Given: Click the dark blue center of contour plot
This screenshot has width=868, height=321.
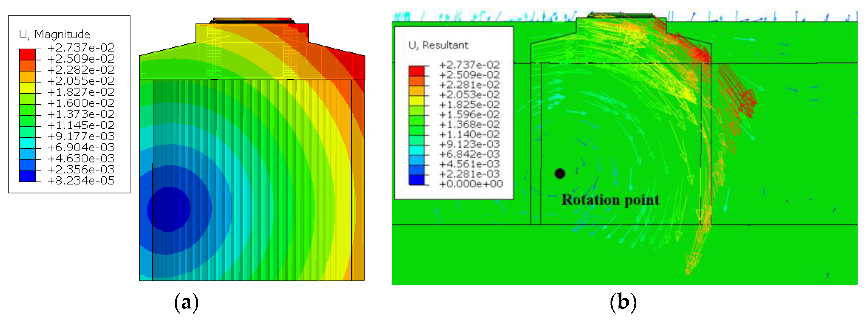Looking at the screenshot, I should 169,209.
